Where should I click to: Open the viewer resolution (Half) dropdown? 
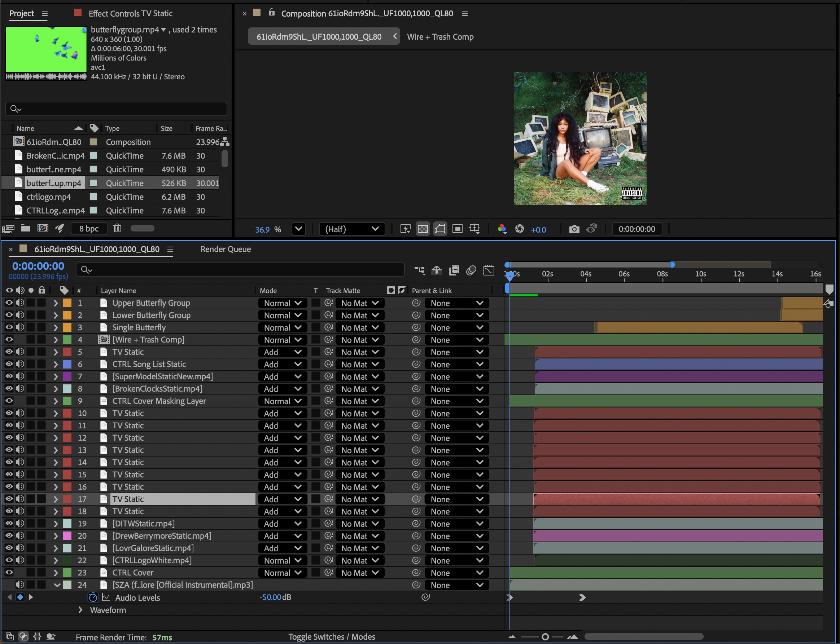(x=352, y=229)
